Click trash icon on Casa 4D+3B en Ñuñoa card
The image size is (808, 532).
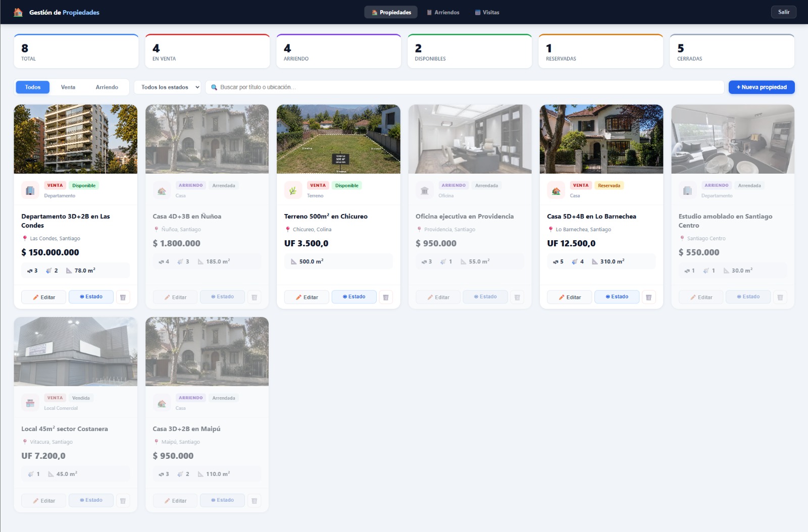pyautogui.click(x=255, y=297)
